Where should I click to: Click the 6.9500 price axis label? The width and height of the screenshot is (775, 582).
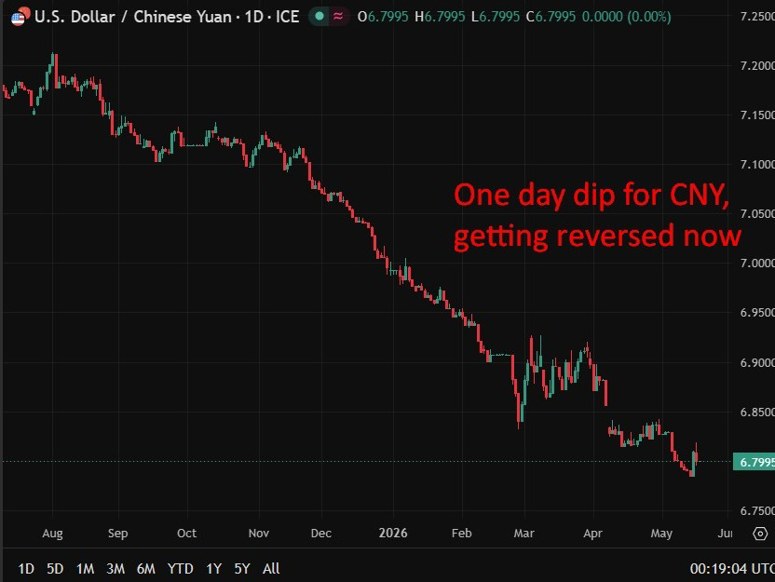coord(757,313)
